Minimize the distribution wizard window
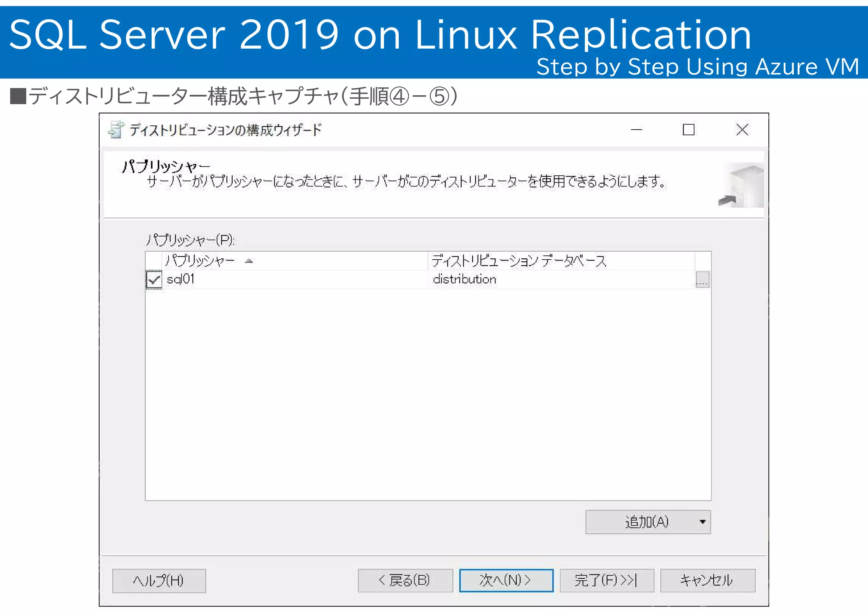 coord(637,130)
